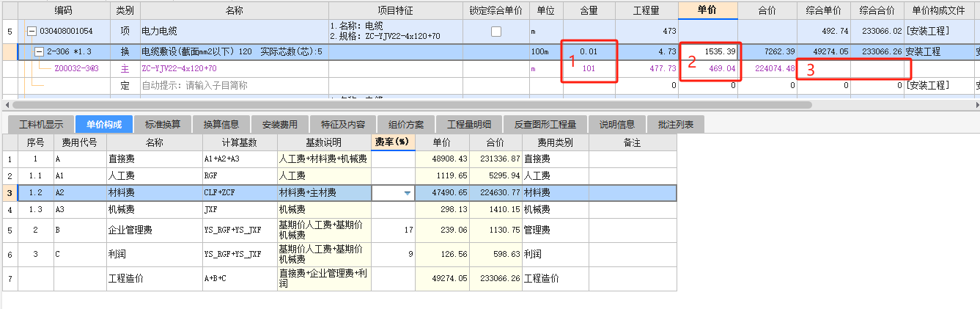
Task: Click the CLF+ZCF 计算基数 cell
Action: (x=240, y=193)
